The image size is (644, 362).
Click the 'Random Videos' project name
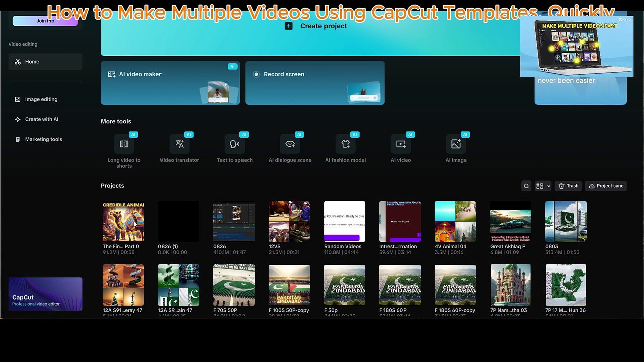tap(343, 246)
